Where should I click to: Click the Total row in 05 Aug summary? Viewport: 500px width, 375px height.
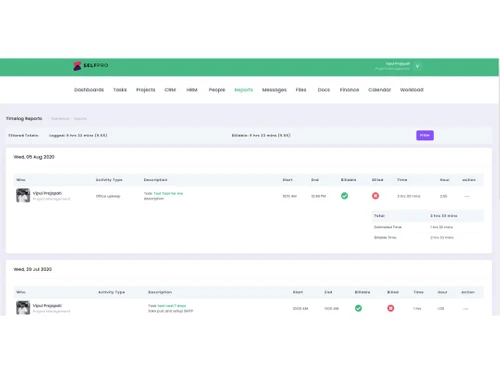[427, 216]
